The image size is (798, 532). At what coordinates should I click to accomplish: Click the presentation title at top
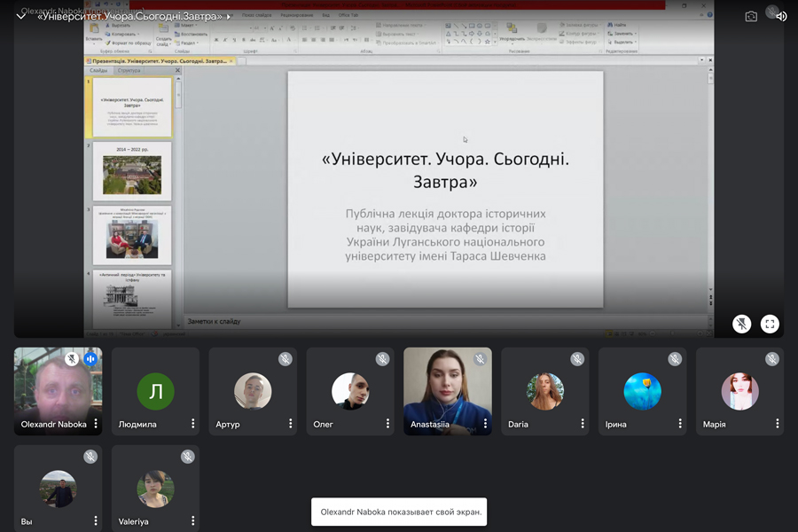coord(129,16)
